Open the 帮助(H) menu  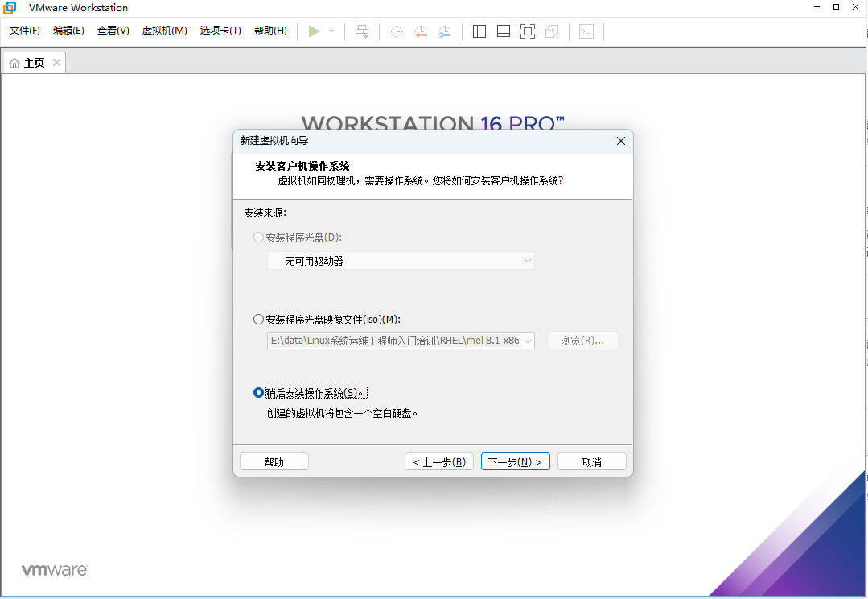[270, 31]
